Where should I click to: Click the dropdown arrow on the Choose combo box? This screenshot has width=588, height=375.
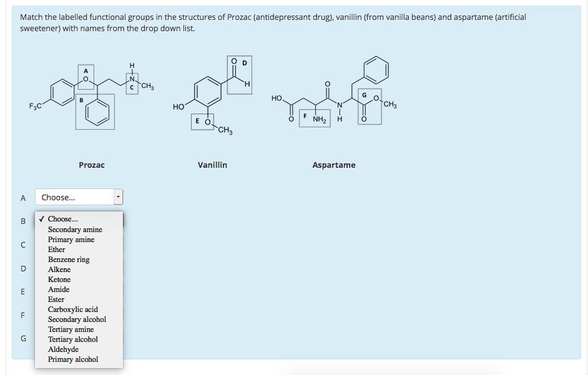click(x=117, y=197)
